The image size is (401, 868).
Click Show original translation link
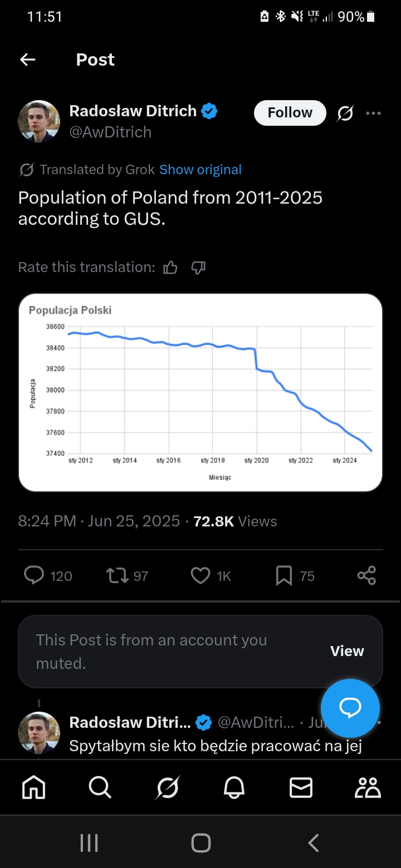(200, 170)
